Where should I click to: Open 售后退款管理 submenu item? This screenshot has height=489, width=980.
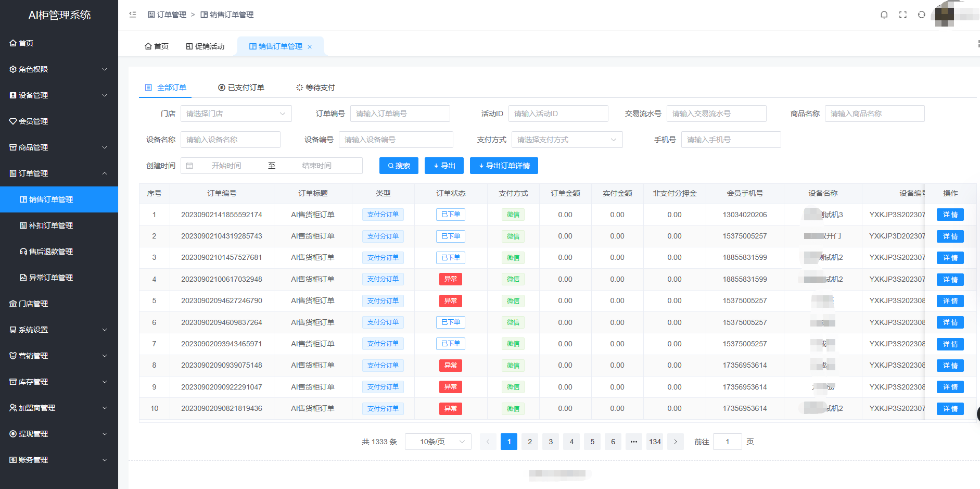coord(59,252)
